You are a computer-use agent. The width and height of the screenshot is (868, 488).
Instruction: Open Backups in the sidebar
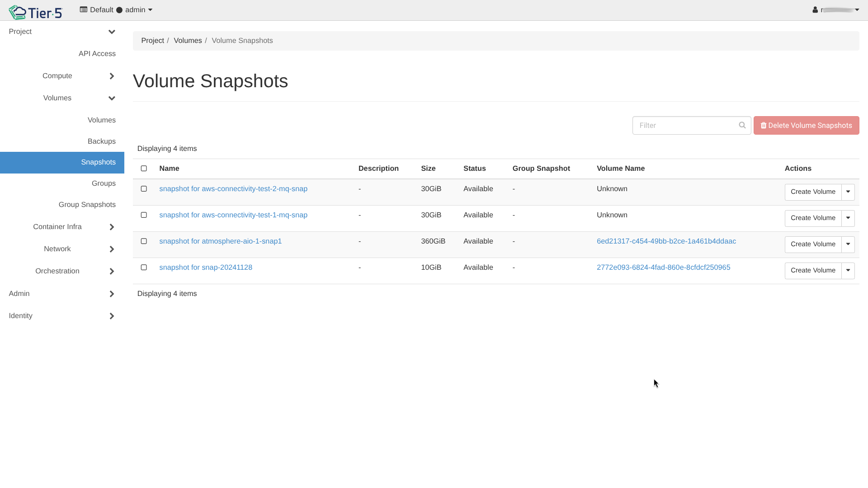(x=101, y=141)
